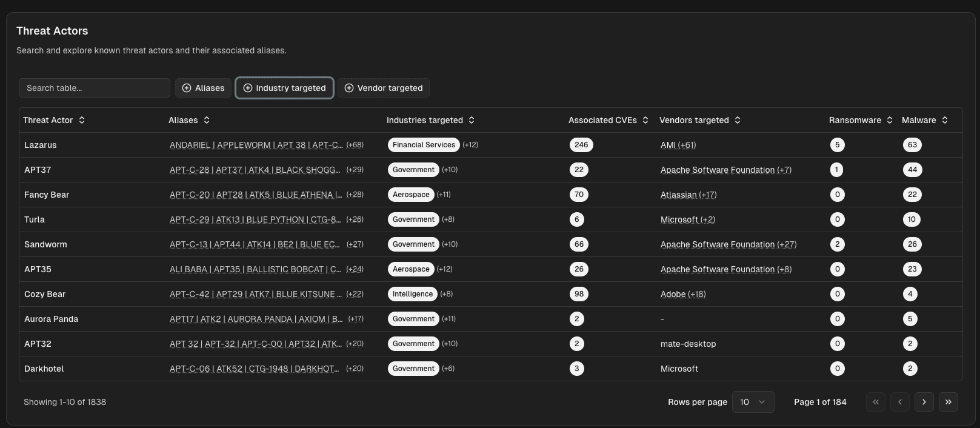Click the 246 CVEs badge

581,145
